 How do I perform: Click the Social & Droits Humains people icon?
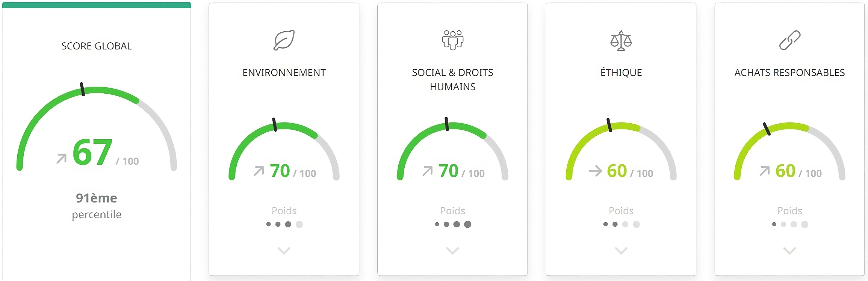coord(453,40)
